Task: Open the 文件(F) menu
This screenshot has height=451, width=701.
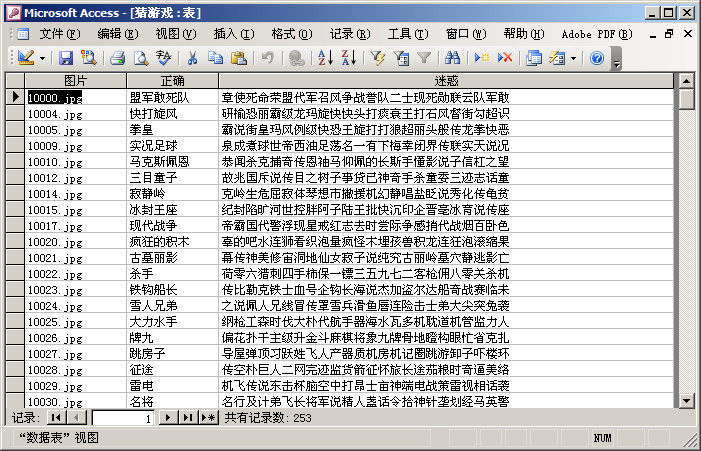Action: [x=60, y=34]
